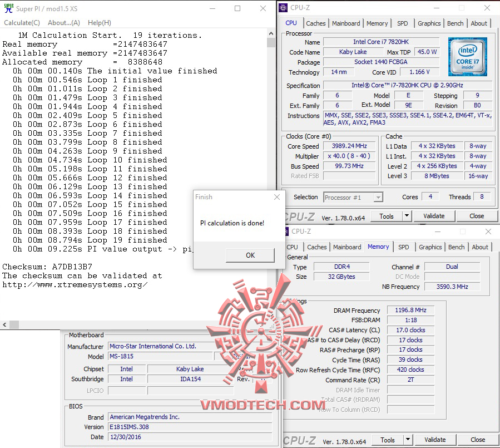500x448 pixels.
Task: Open the Calculate(C) menu in Super PI
Action: [x=22, y=23]
